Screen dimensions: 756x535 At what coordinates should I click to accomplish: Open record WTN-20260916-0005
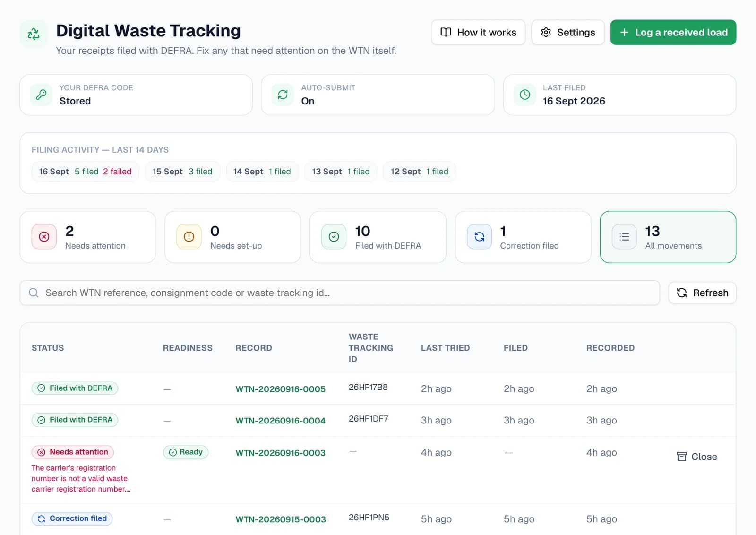[281, 389]
